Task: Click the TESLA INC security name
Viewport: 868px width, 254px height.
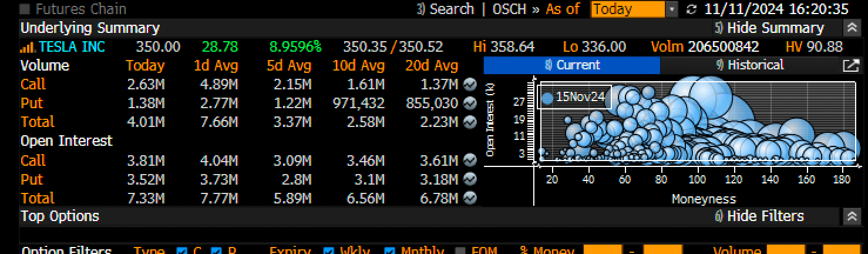Action: [x=72, y=47]
